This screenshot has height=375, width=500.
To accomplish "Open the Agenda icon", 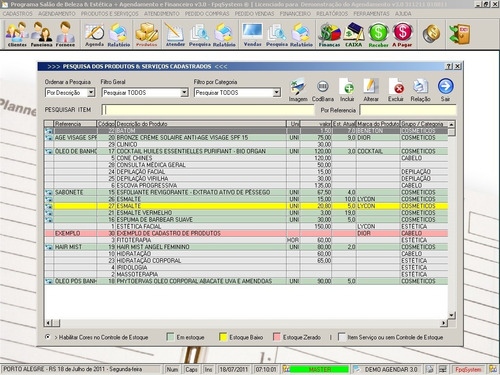I will coord(94,34).
